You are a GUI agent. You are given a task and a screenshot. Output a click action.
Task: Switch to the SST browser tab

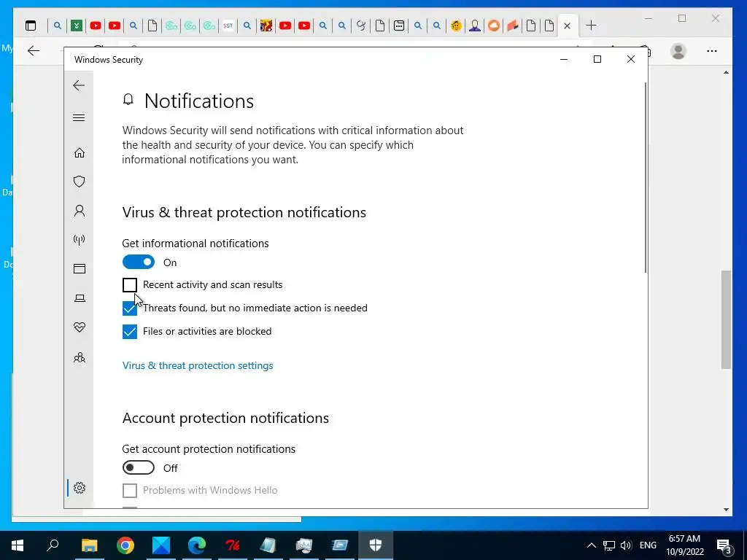[x=228, y=26]
